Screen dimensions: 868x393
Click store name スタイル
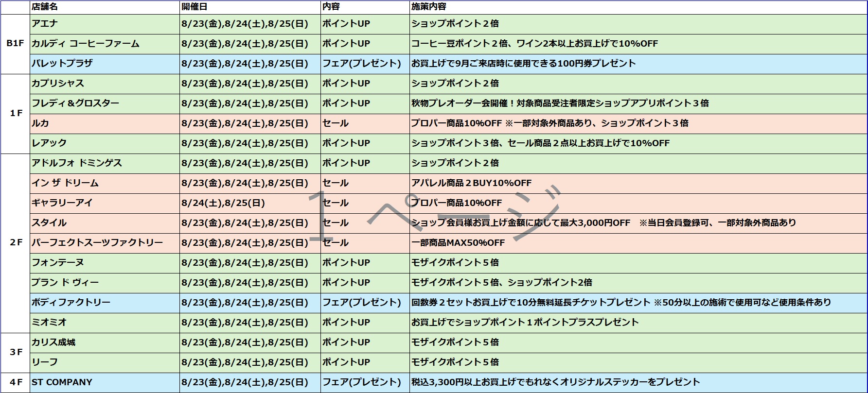49,223
